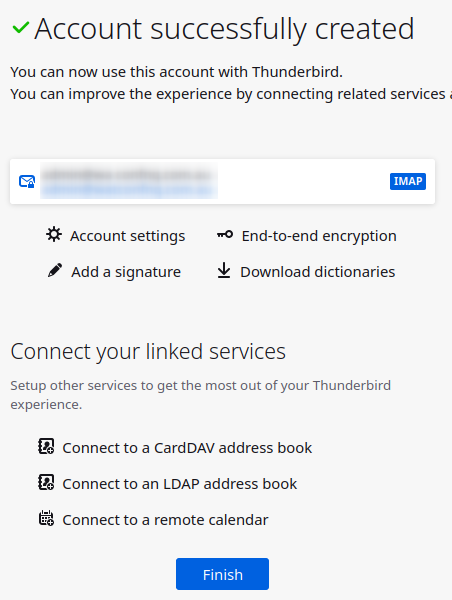Connect to a CardDAV address book
Screen dimensions: 452x600
tap(187, 448)
